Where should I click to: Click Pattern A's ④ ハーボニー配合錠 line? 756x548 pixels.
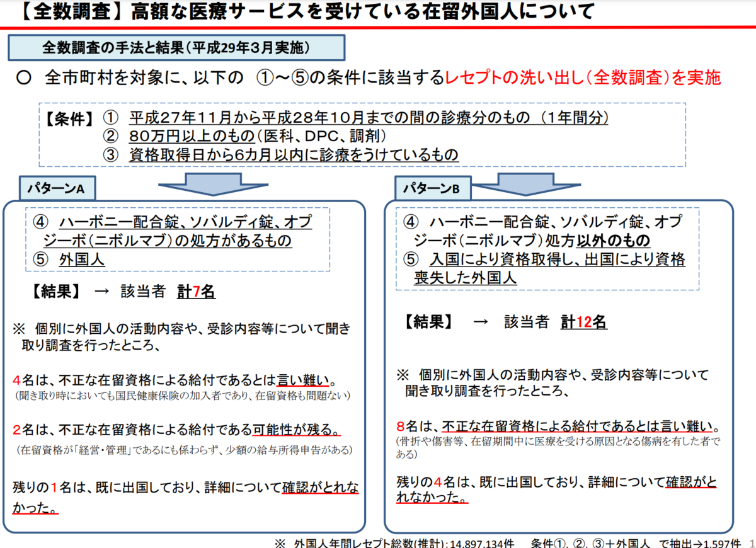point(173,231)
